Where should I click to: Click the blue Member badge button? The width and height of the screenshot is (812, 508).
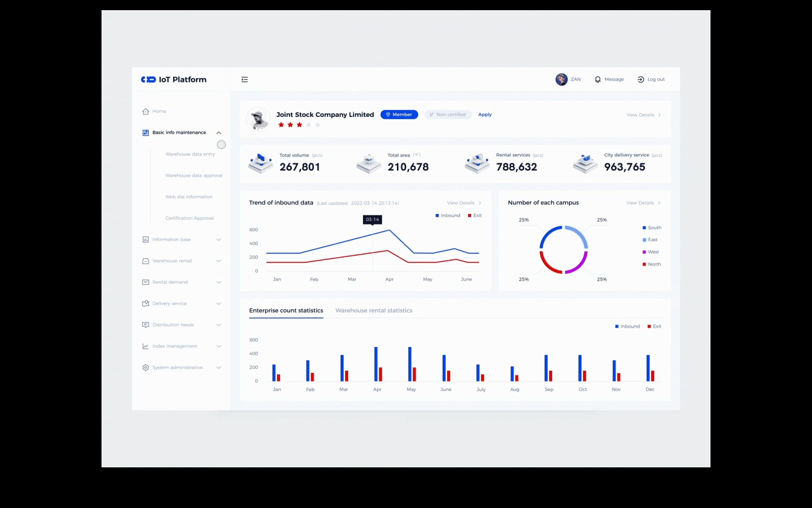tap(399, 115)
